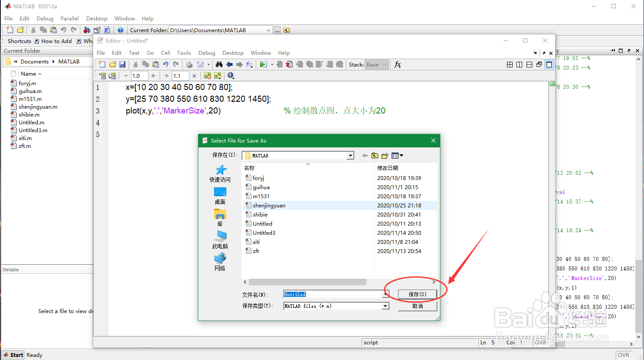Click This PC (此电脑) in dialog sidebar
Screen dimensions: 644x360
pyautogui.click(x=220, y=240)
